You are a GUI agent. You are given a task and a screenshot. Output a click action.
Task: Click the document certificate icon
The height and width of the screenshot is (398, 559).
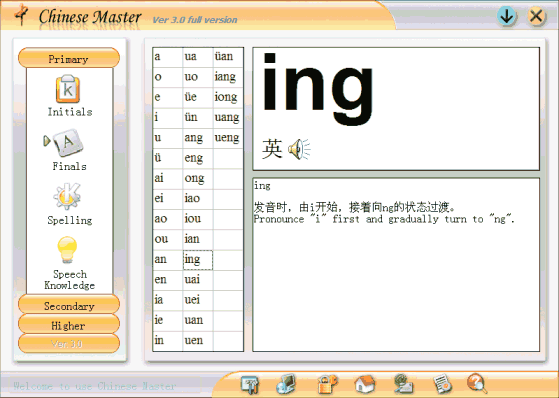pyautogui.click(x=442, y=384)
